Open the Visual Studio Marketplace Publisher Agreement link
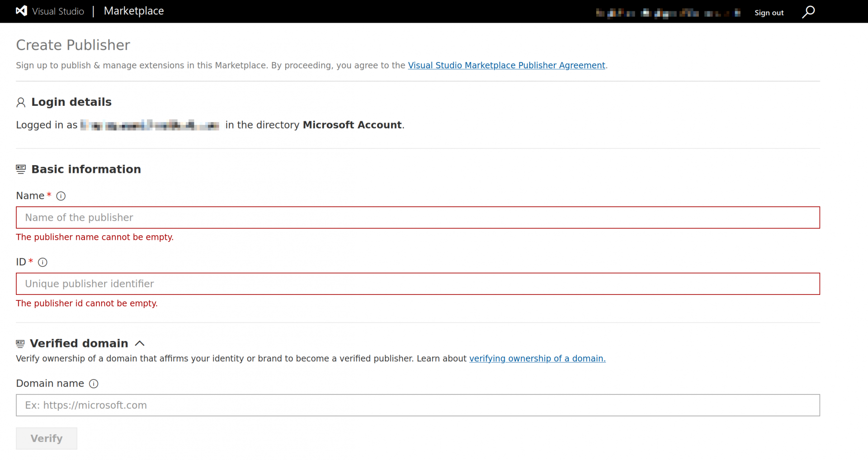 point(506,65)
